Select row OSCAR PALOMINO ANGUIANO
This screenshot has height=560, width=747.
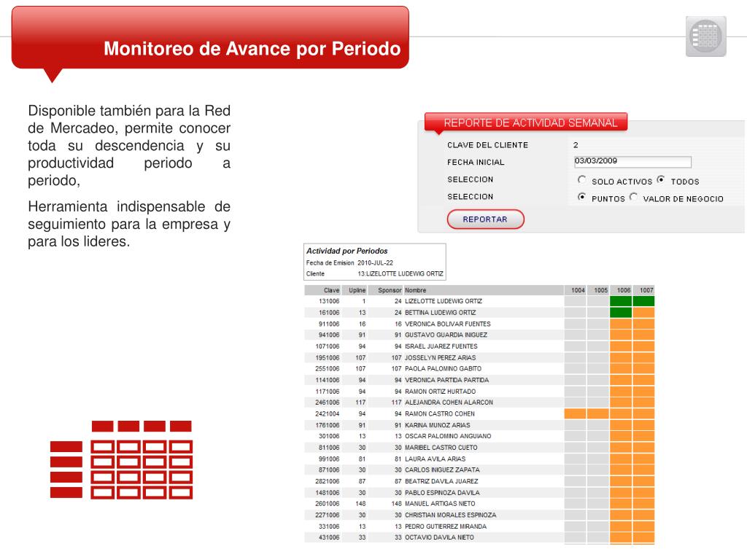(x=479, y=436)
